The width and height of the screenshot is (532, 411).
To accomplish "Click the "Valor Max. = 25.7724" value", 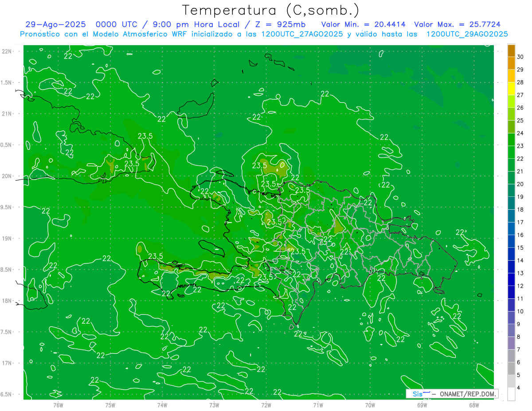I will [458, 24].
